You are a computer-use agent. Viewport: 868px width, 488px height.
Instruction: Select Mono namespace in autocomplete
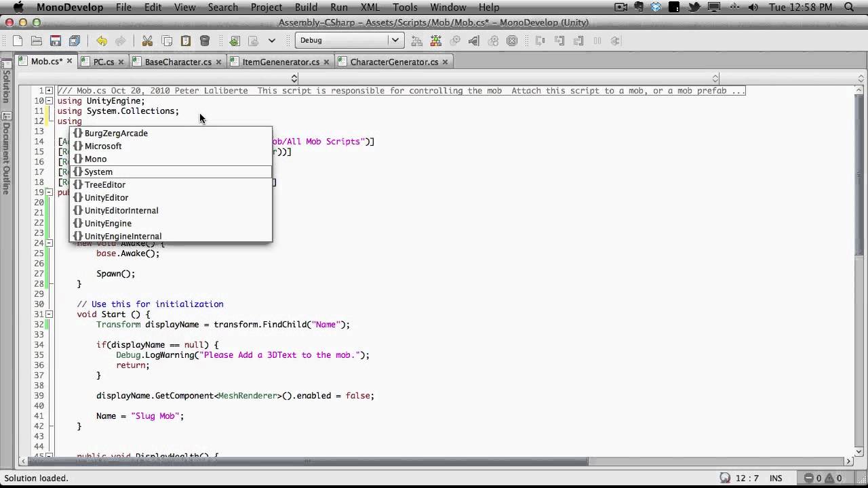point(171,159)
